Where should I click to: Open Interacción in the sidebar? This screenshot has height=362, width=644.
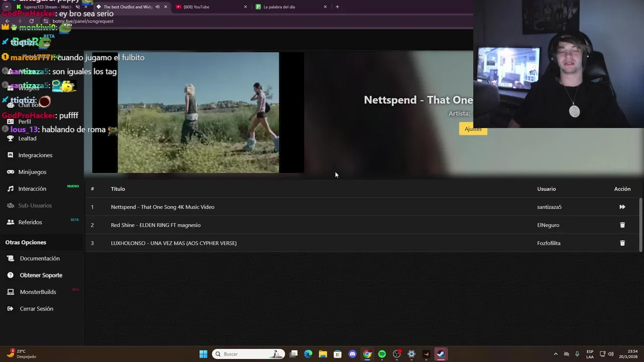click(32, 189)
